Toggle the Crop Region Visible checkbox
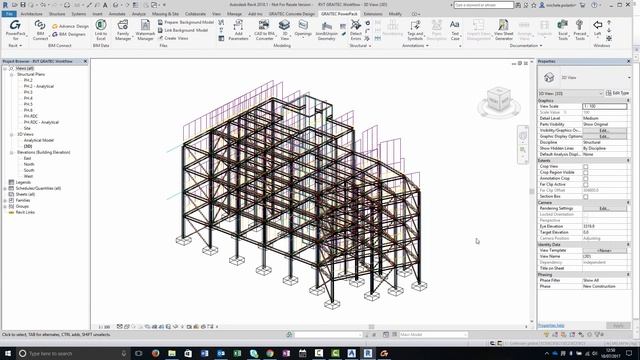The height and width of the screenshot is (360, 640). coord(585,172)
